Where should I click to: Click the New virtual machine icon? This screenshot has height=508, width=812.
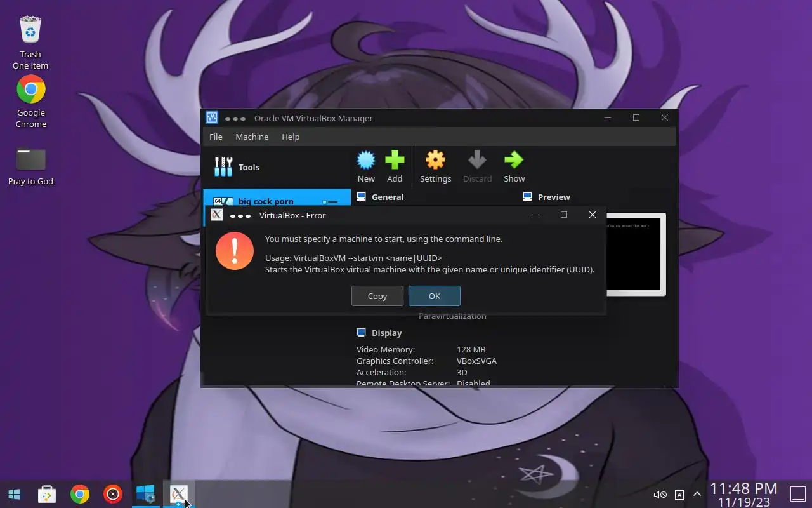366,160
